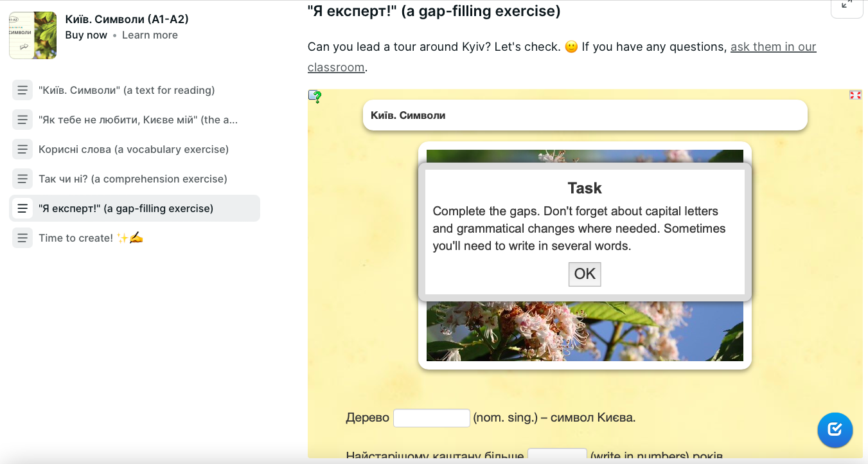Click the gap field after "Дерево"
This screenshot has height=464, width=868.
coord(431,418)
